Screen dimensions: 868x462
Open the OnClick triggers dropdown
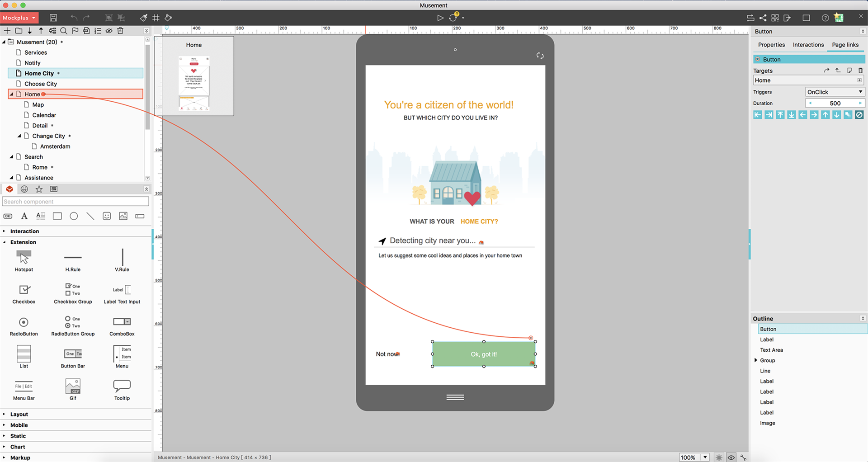click(835, 92)
